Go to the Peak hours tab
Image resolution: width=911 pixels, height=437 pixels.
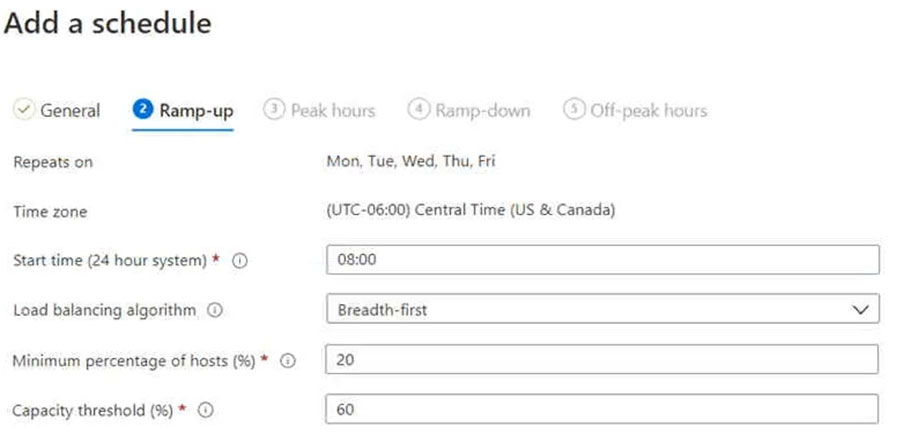(x=332, y=110)
